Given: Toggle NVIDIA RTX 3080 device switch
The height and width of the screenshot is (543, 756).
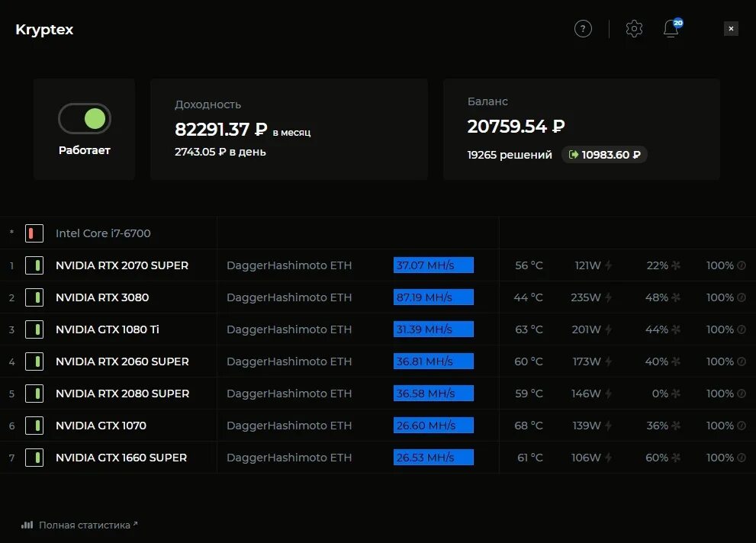Looking at the screenshot, I should pyautogui.click(x=34, y=297).
